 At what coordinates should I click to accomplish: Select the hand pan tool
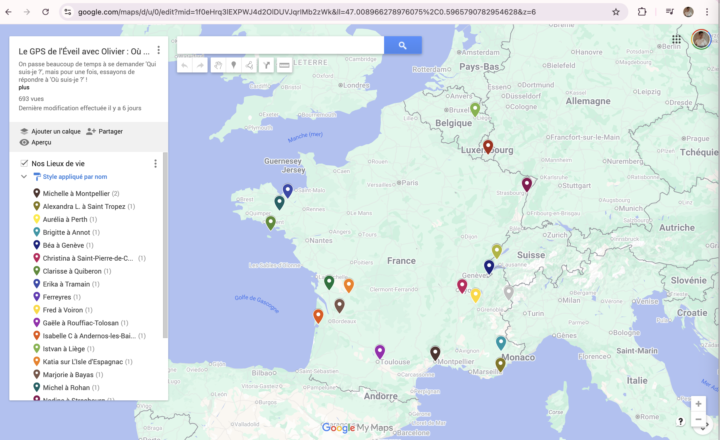pyautogui.click(x=218, y=65)
